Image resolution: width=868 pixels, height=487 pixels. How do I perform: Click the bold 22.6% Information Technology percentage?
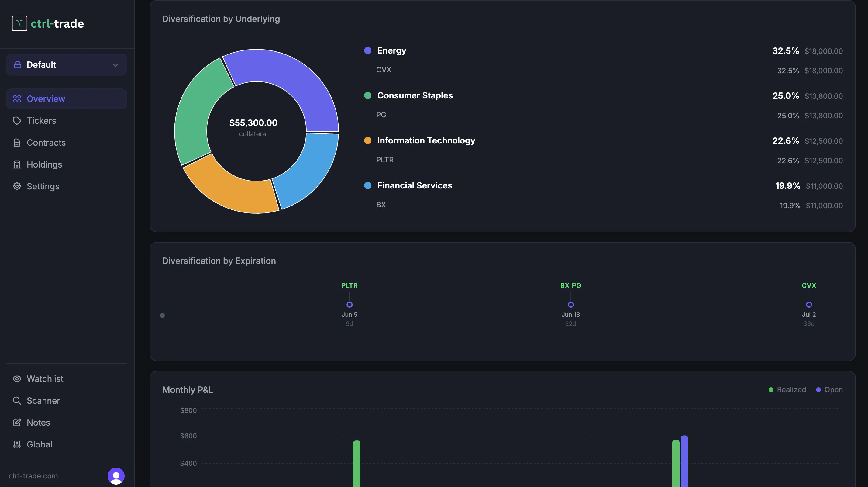pyautogui.click(x=786, y=141)
